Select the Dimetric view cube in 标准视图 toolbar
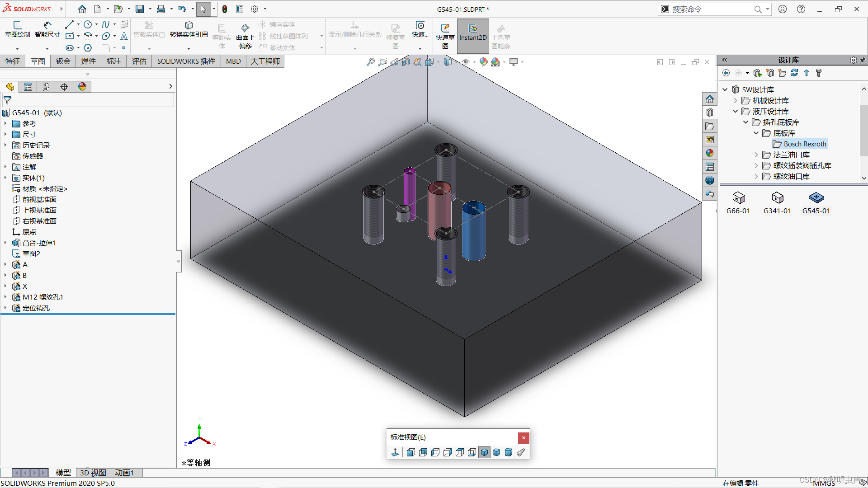868x488 pixels. (509, 452)
